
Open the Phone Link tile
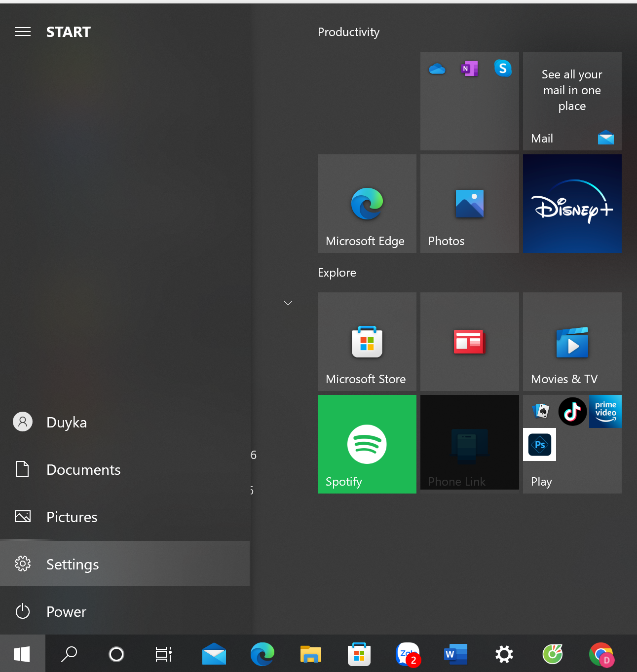(470, 442)
